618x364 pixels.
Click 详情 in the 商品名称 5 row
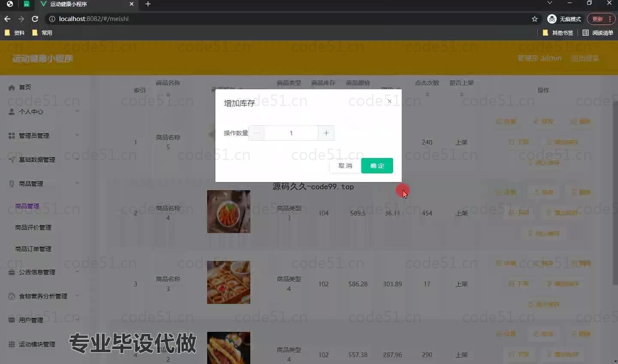(506, 121)
